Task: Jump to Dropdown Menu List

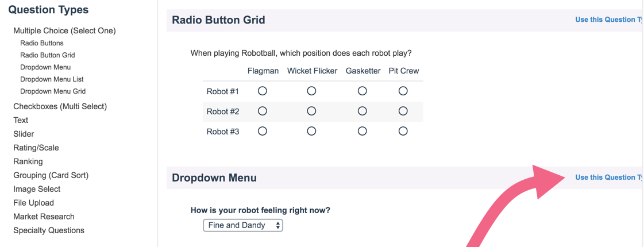Action: pos(52,79)
